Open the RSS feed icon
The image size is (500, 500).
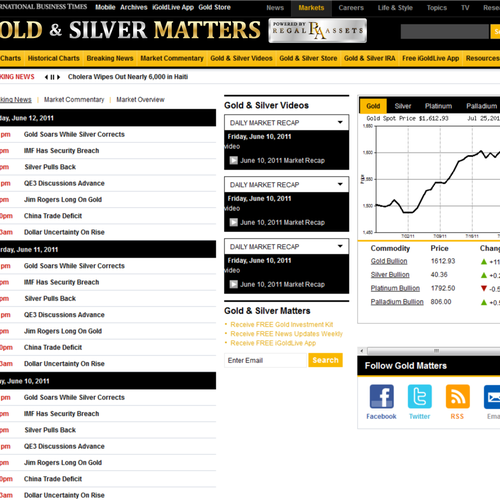458,396
